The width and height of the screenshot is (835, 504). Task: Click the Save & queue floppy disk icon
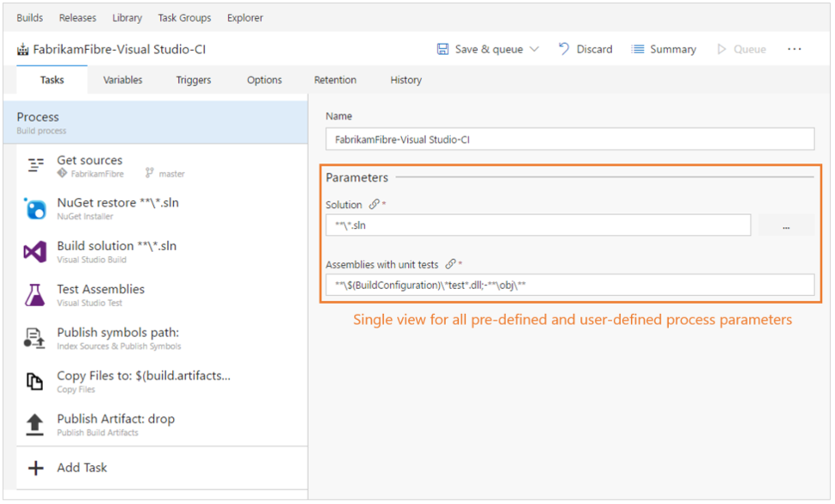[x=442, y=50]
